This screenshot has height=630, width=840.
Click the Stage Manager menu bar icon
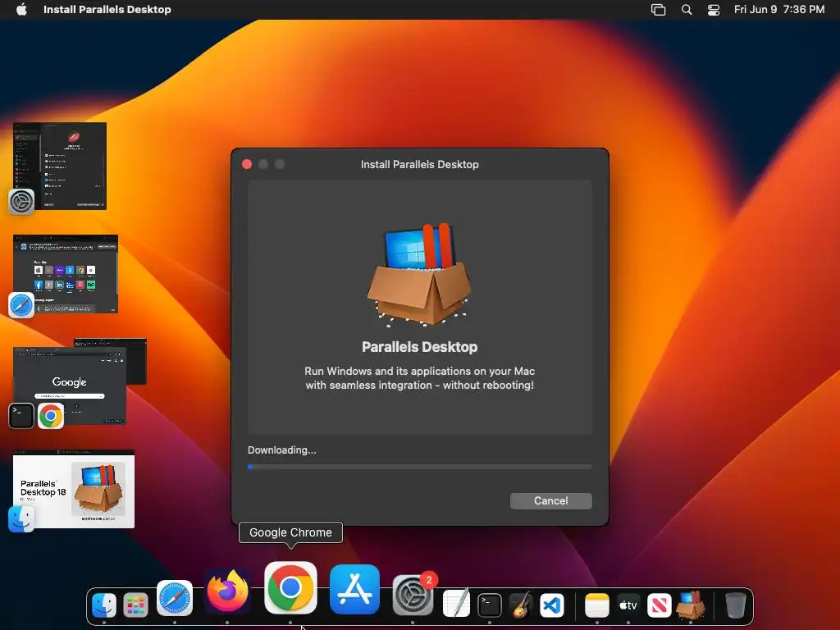coord(658,10)
